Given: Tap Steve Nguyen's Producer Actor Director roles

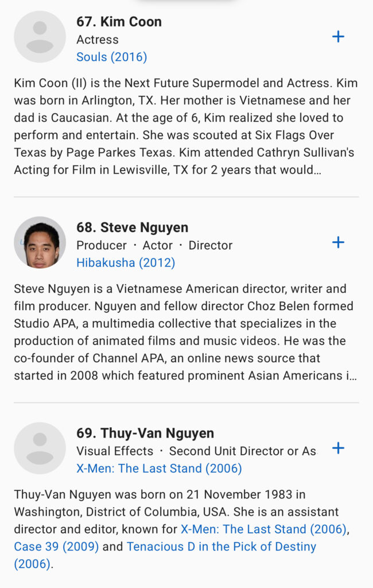Looking at the screenshot, I should (154, 245).
